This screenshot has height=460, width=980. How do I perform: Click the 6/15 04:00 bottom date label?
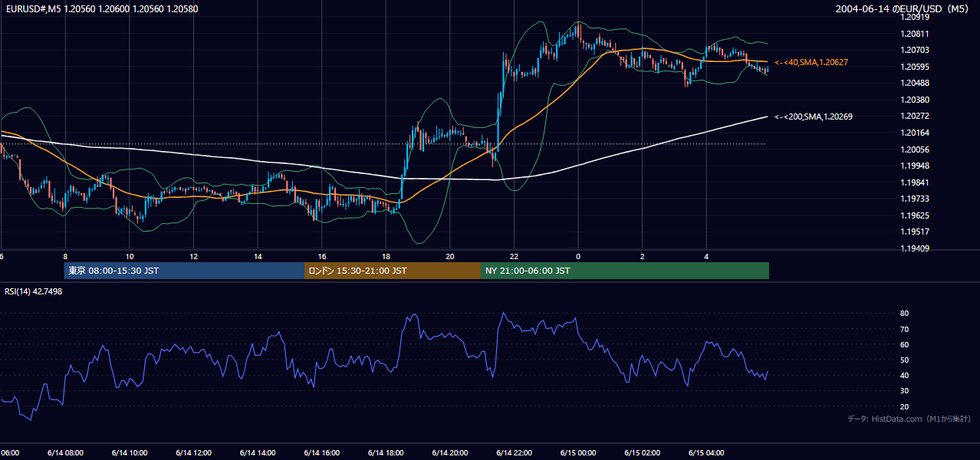click(706, 452)
